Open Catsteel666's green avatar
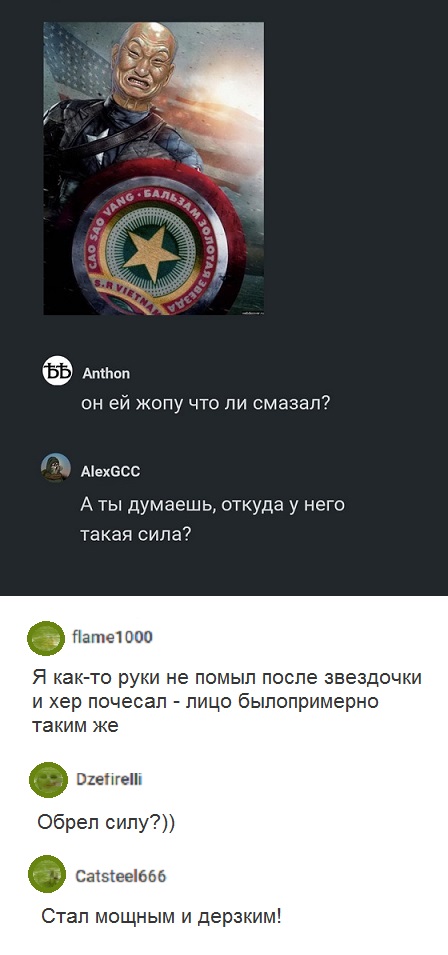448x955 pixels. 47,874
